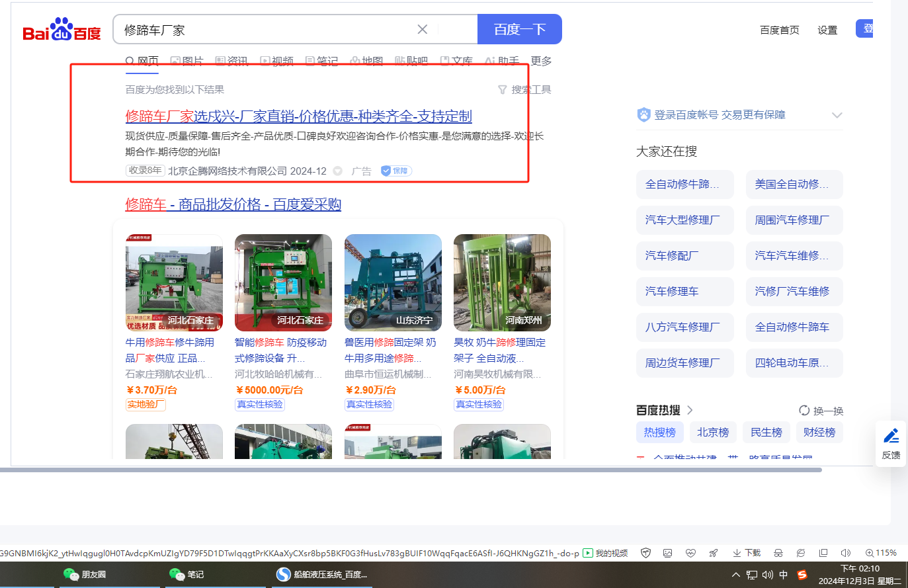908x588 pixels.
Task: Click the 百度一下 search button
Action: (x=520, y=29)
